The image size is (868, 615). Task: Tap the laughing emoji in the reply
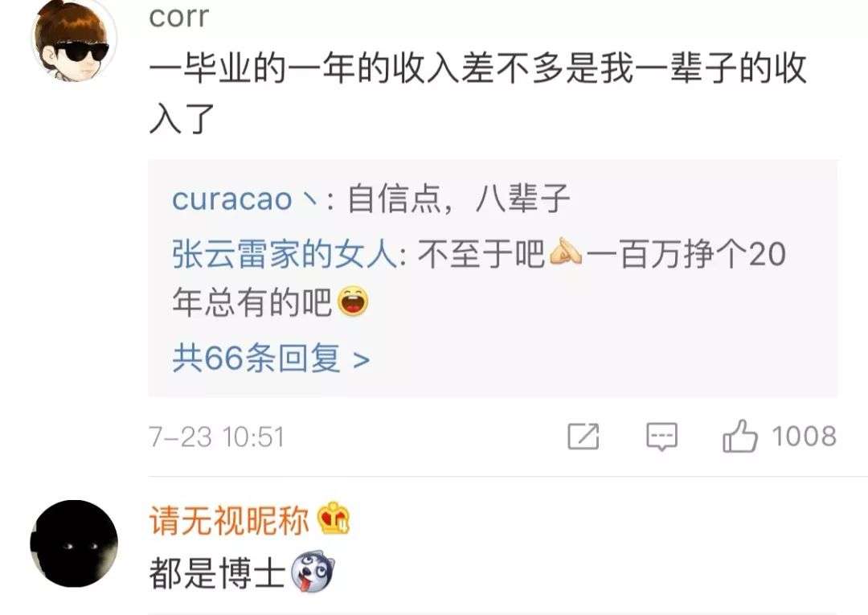point(353,302)
